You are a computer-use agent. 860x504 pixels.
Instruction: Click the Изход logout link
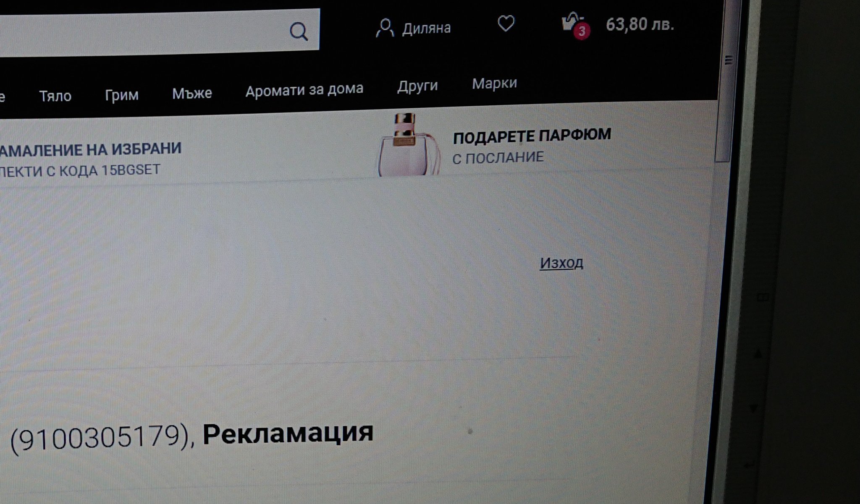click(561, 263)
